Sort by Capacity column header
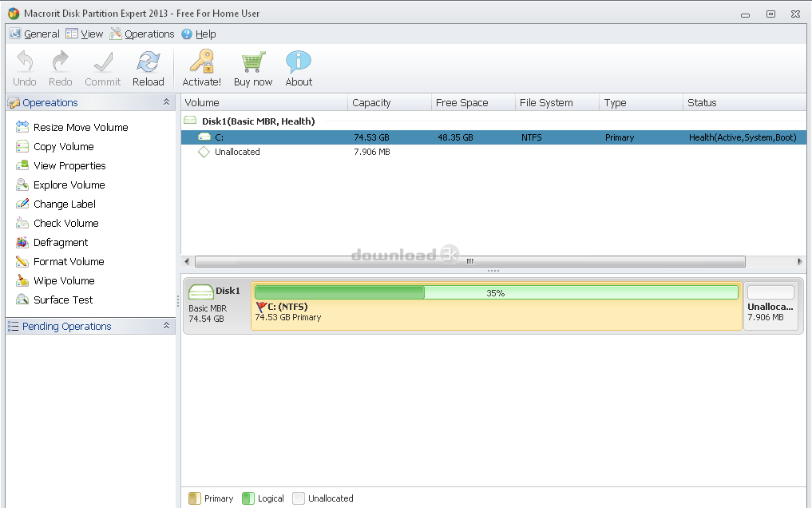This screenshot has width=812, height=508. (390, 102)
